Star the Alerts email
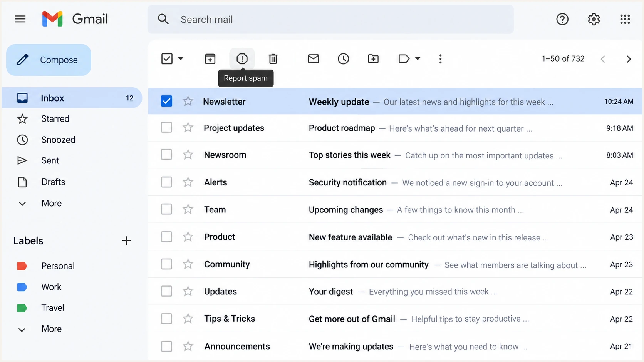Image resolution: width=644 pixels, height=362 pixels. [x=188, y=182]
